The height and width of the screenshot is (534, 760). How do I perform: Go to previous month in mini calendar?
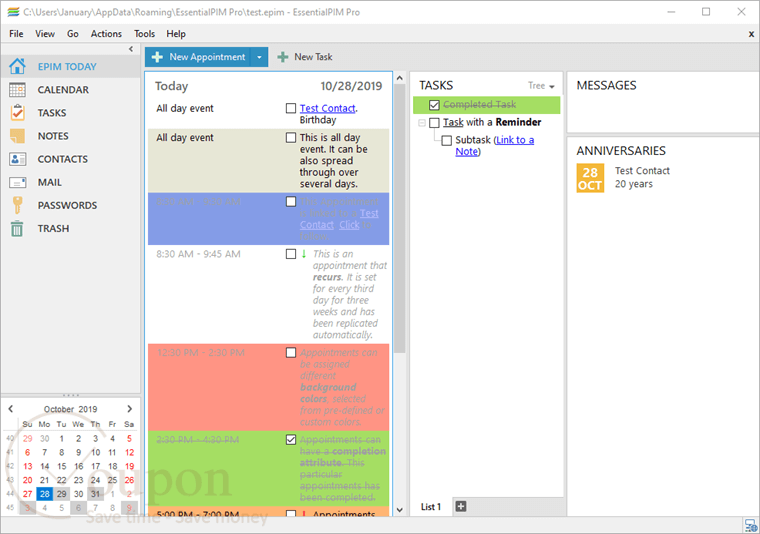tap(11, 409)
